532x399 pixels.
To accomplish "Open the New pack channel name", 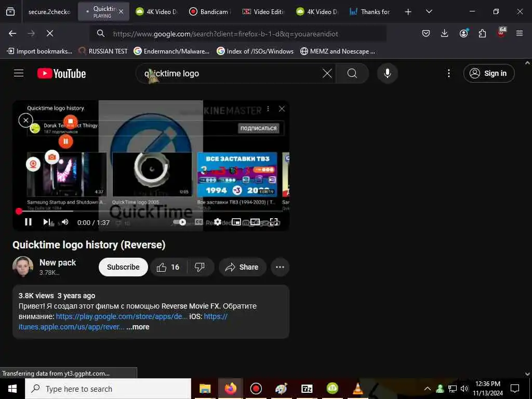I will pyautogui.click(x=58, y=262).
